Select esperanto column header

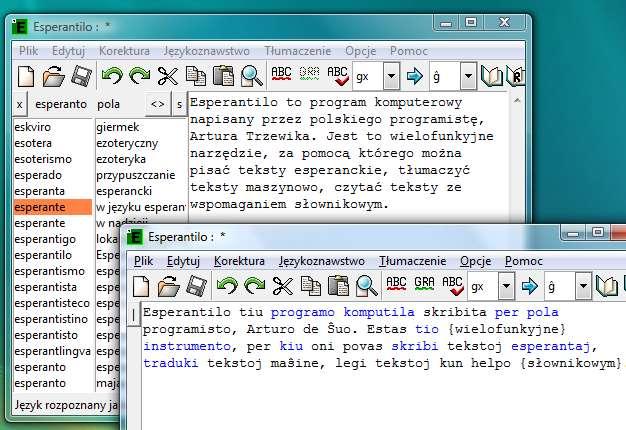coord(61,104)
